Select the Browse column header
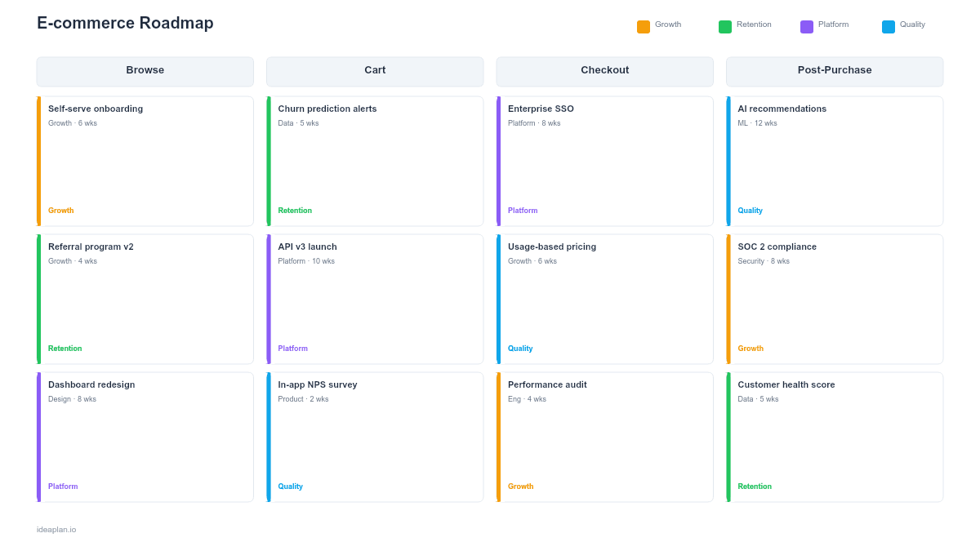The height and width of the screenshot is (551, 980). click(145, 71)
